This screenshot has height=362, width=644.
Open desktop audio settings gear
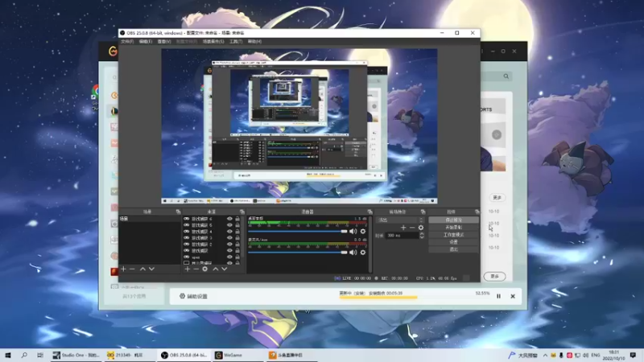click(363, 232)
